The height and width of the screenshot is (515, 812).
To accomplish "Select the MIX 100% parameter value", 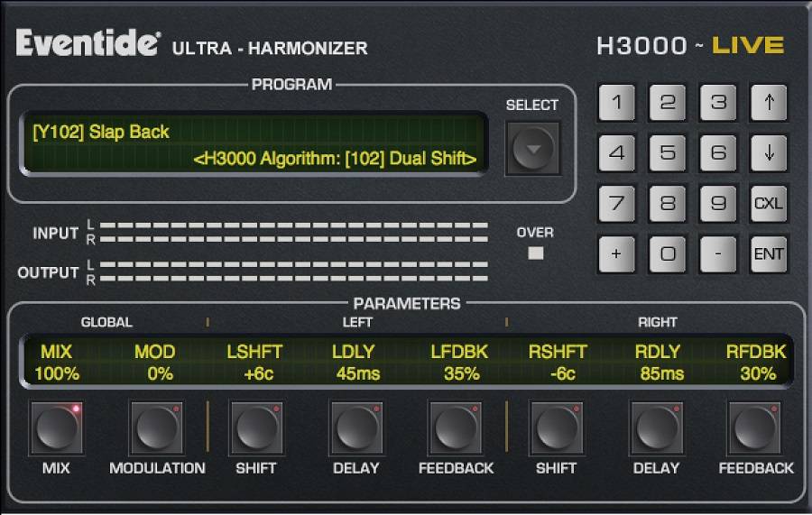I will [57, 373].
